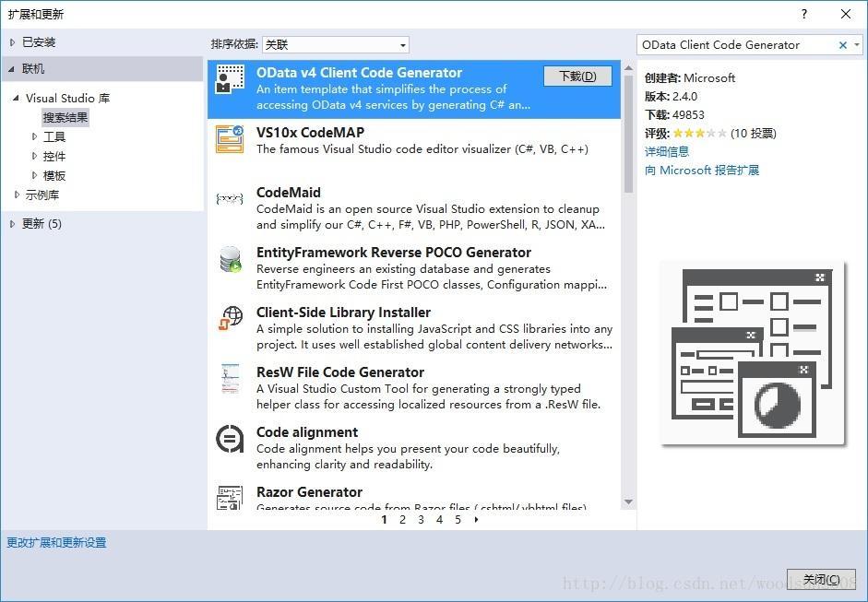Expand the 模板 tree node

(34, 175)
